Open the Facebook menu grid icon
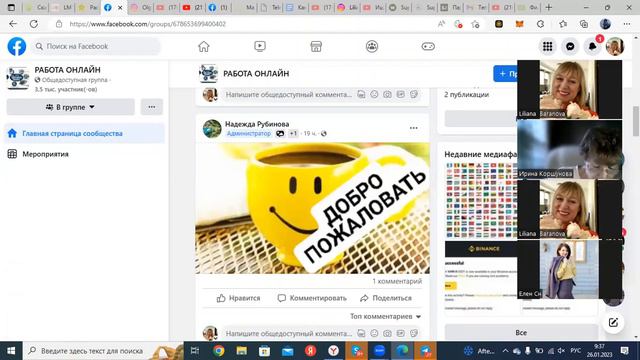The height and width of the screenshot is (360, 640). click(x=547, y=47)
